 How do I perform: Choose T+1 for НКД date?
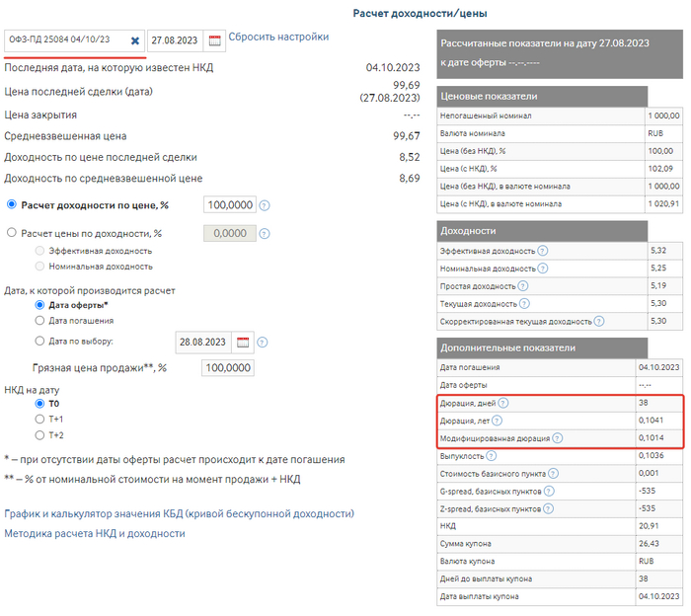point(39,419)
